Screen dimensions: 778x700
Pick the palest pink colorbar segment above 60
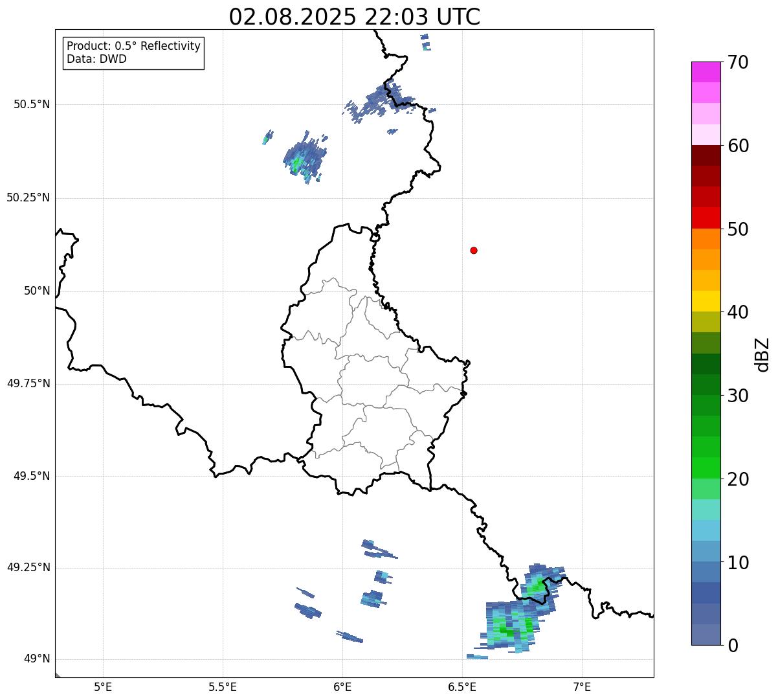point(706,135)
